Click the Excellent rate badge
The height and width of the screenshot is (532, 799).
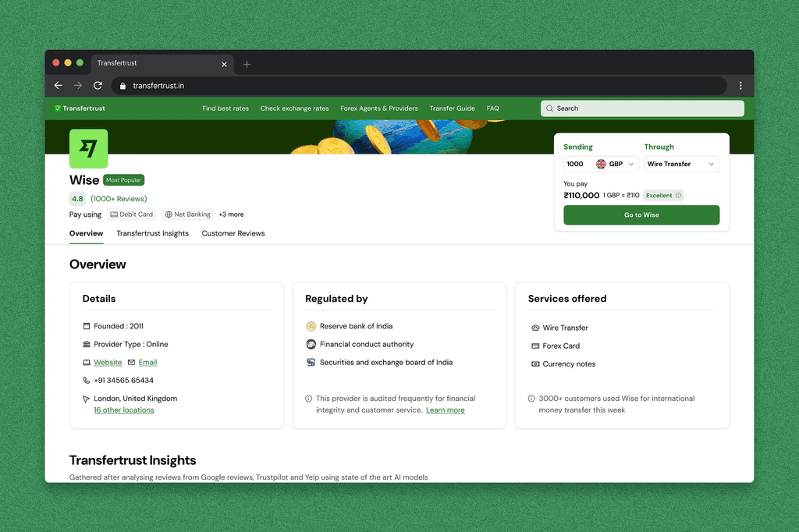click(663, 195)
